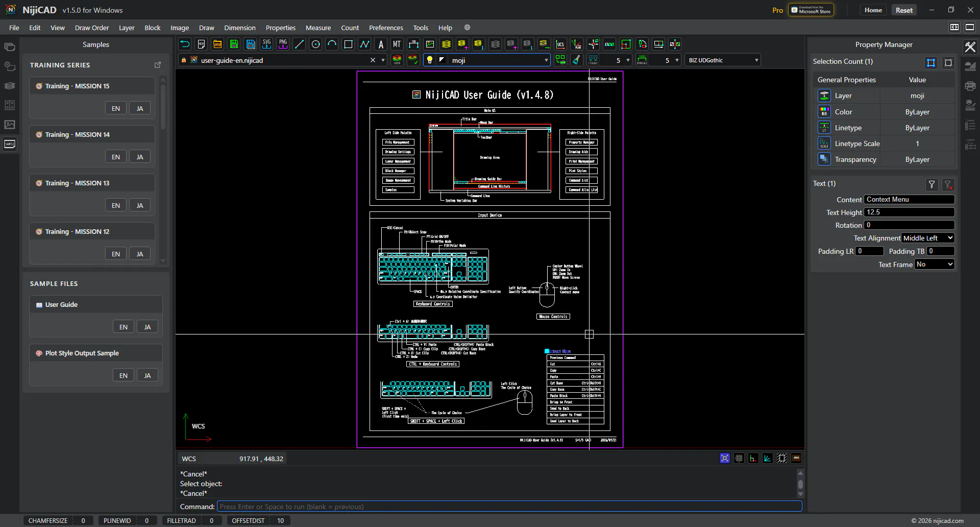Toggle the moji layer light bulb on/off
This screenshot has width=980, height=527.
point(430,60)
